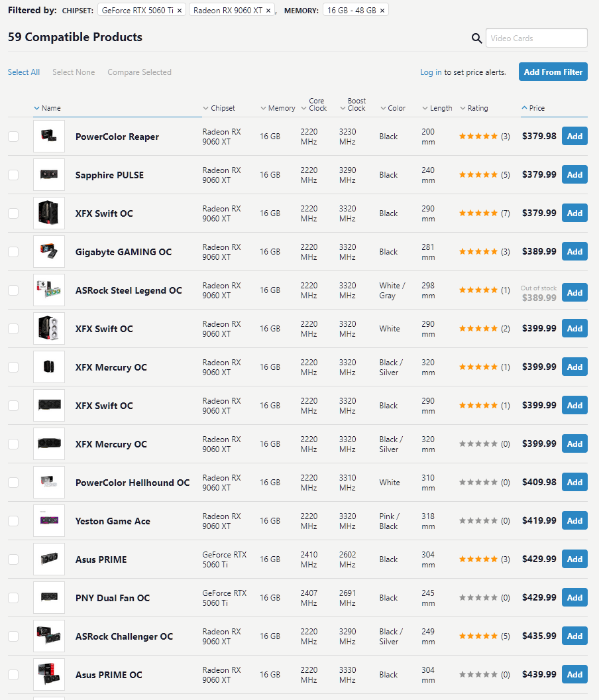Screen dimensions: 599x700
Task: Open Asus PRIME product thumbnail
Action: 49,559
